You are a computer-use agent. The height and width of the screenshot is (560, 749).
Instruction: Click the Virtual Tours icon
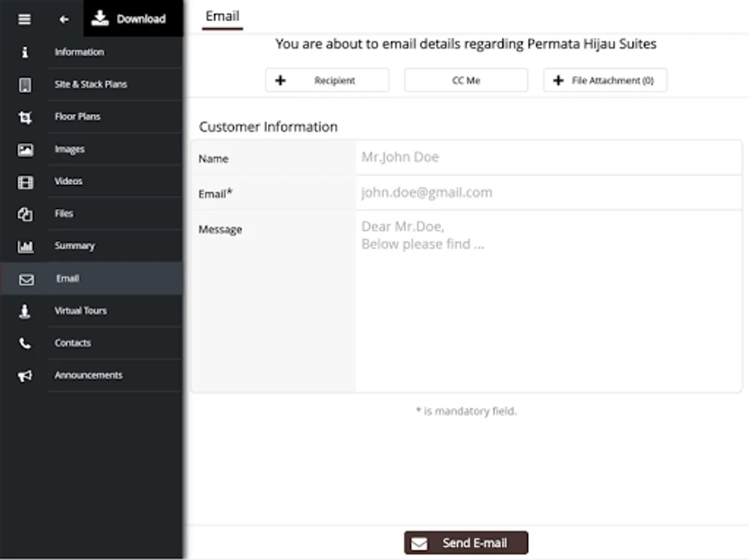pyautogui.click(x=25, y=311)
